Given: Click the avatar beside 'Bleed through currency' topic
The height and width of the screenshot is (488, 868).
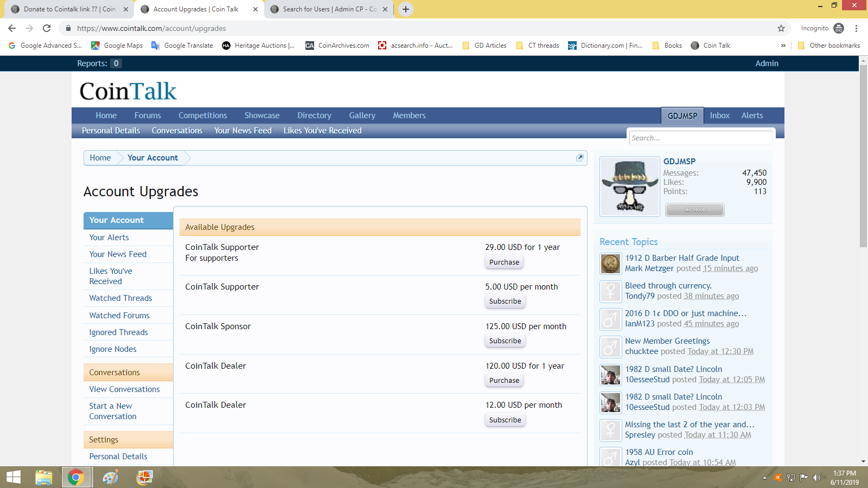Looking at the screenshot, I should click(x=610, y=291).
